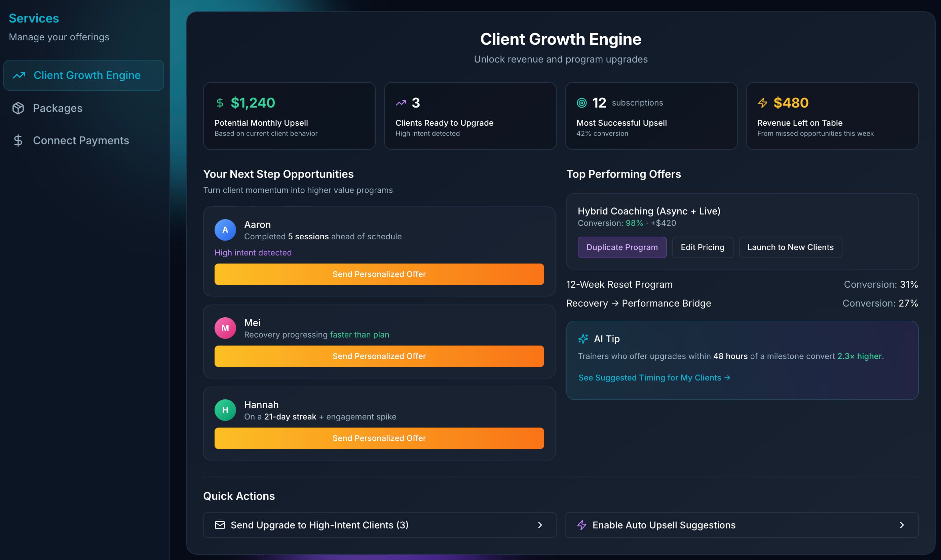Click Launch to New Clients
The image size is (941, 560).
click(790, 247)
